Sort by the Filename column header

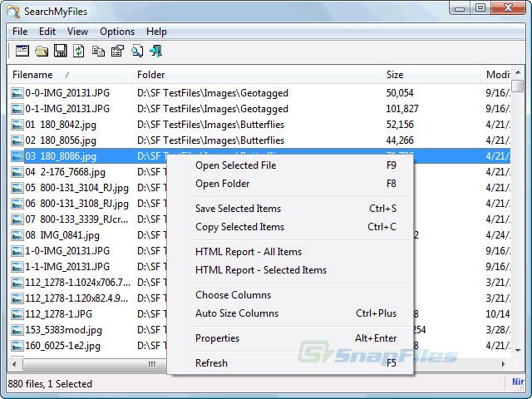coord(69,75)
